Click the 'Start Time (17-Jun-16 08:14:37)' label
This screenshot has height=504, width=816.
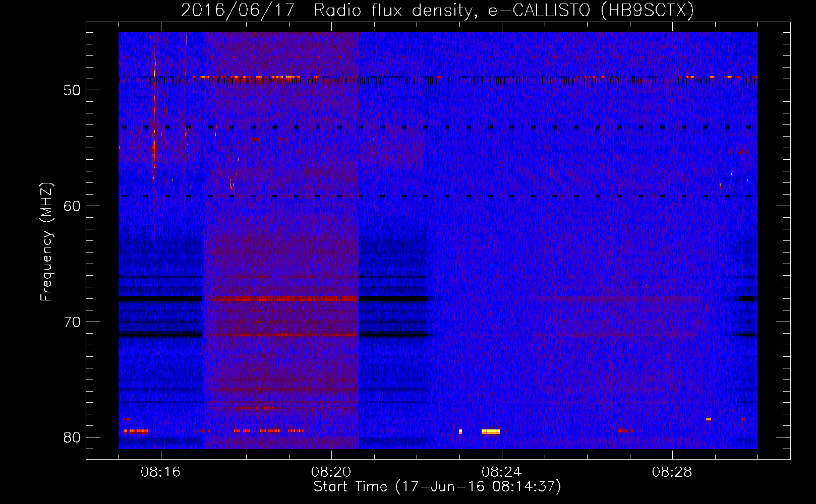[x=437, y=487]
